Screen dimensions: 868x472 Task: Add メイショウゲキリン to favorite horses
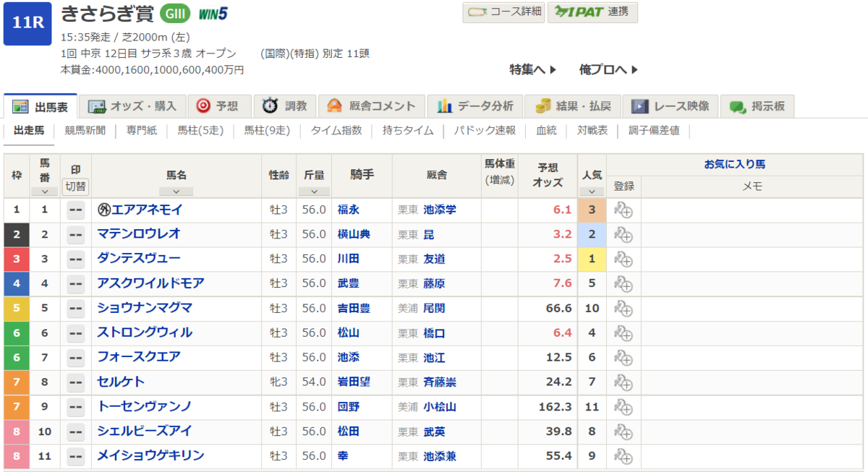624,456
